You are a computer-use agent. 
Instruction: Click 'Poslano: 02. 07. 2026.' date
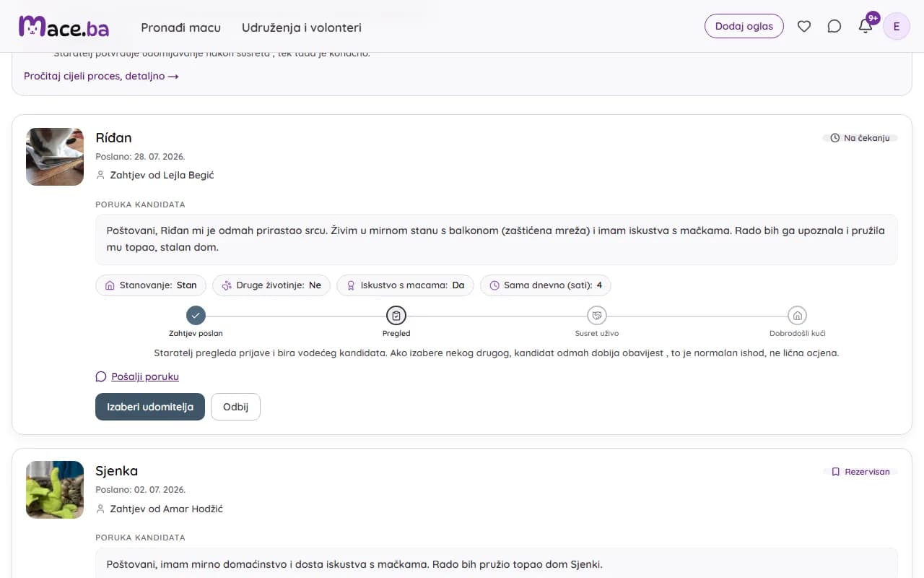pyautogui.click(x=140, y=489)
